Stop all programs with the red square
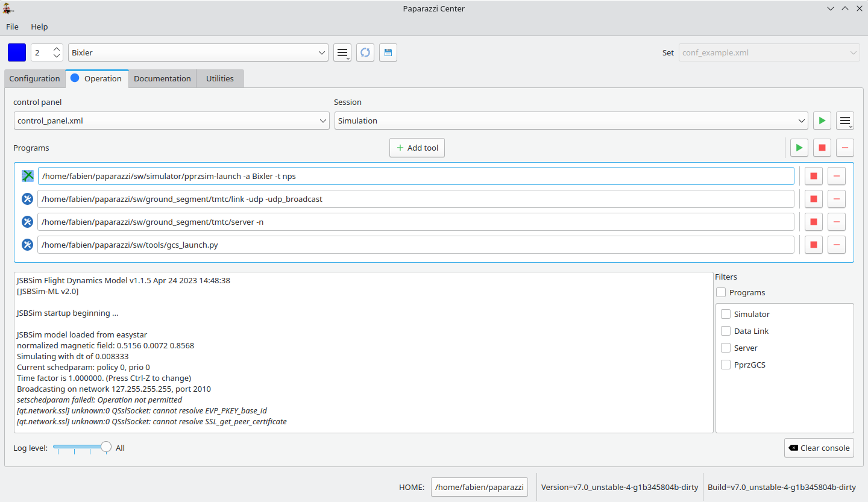This screenshot has height=502, width=868. point(822,148)
